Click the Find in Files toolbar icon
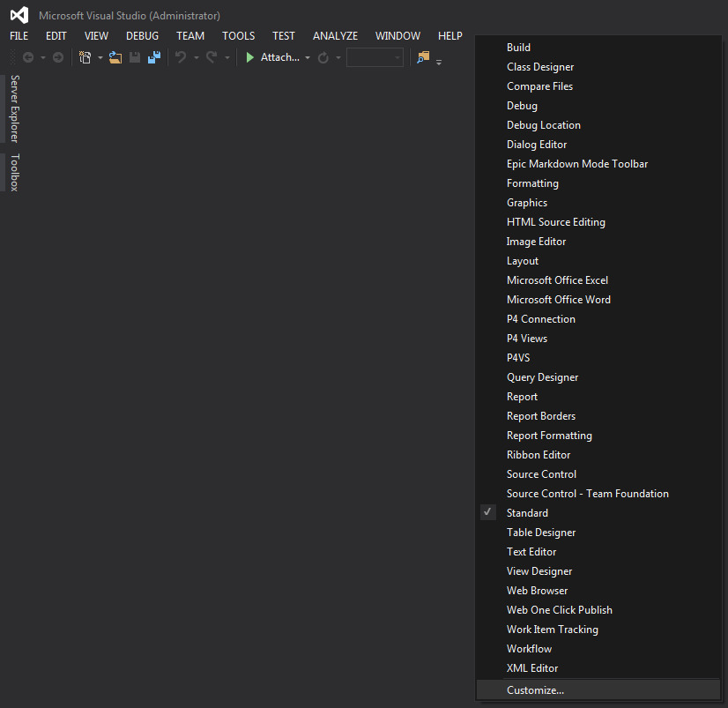This screenshot has width=728, height=708. [x=423, y=56]
